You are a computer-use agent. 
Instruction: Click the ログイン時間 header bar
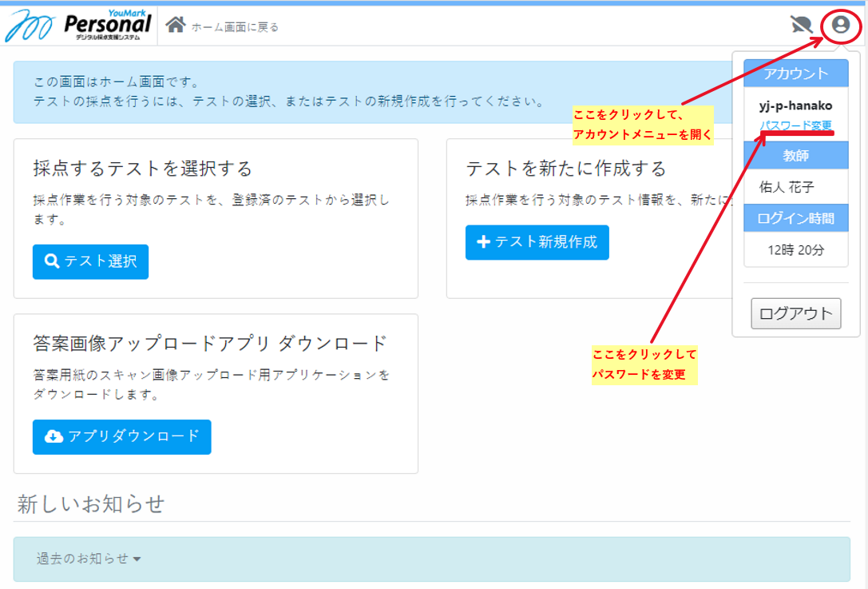click(795, 217)
